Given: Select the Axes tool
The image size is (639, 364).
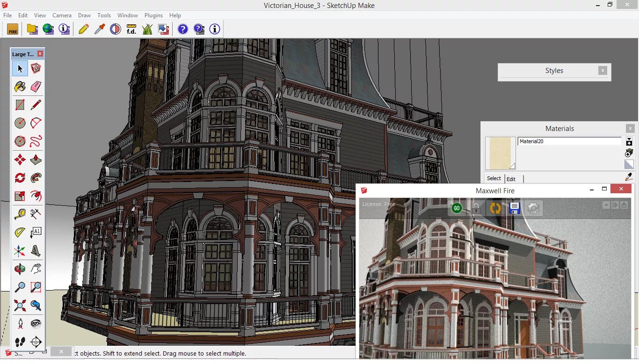Looking at the screenshot, I should pyautogui.click(x=20, y=251).
